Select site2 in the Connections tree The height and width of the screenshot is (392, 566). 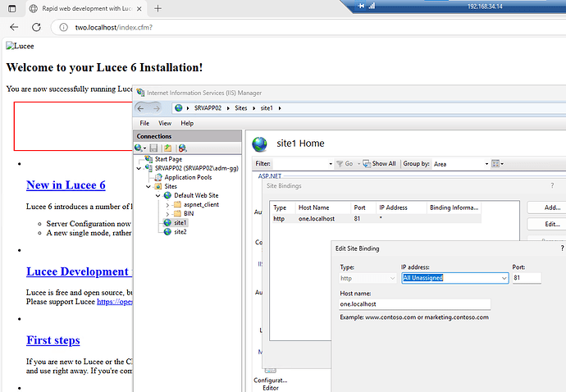coord(180,232)
